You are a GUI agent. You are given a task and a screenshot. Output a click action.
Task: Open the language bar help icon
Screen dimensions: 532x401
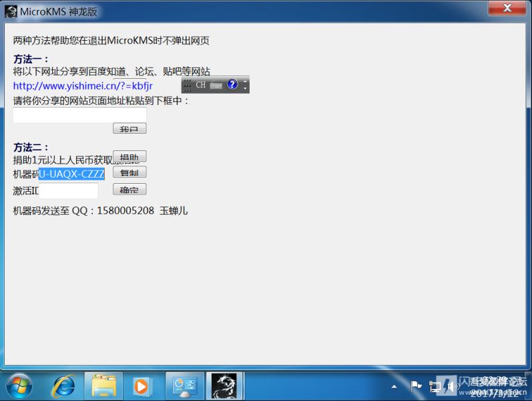[x=232, y=84]
